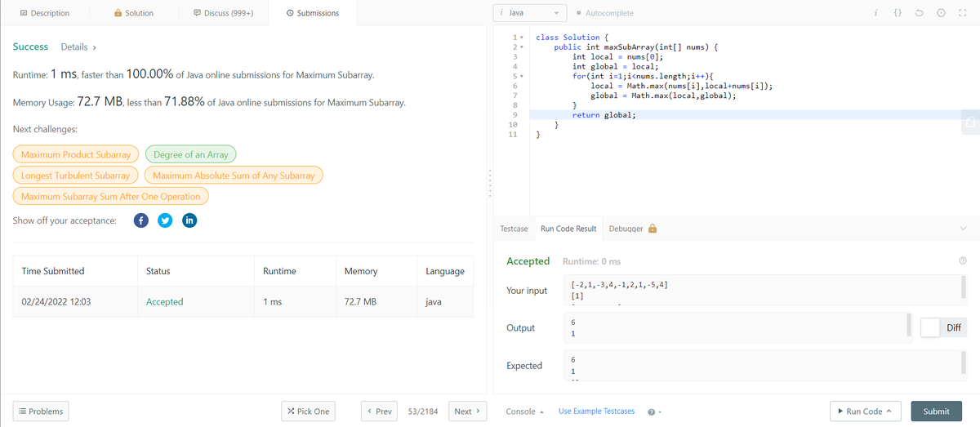The height and width of the screenshot is (427, 980).
Task: Open the Java language dropdown
Action: coord(532,13)
